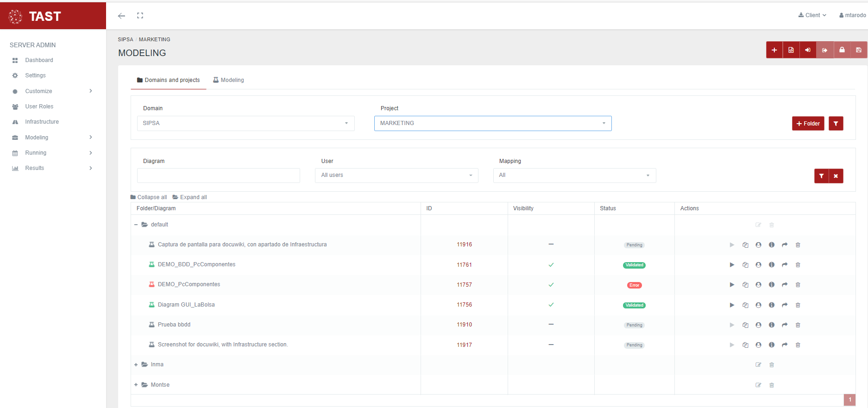Delete the Prueba bbdd diagram
This screenshot has width=868, height=408.
(x=798, y=325)
